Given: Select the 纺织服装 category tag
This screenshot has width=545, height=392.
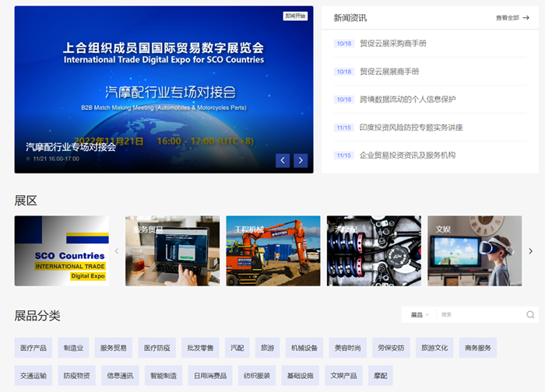Looking at the screenshot, I should tap(257, 376).
